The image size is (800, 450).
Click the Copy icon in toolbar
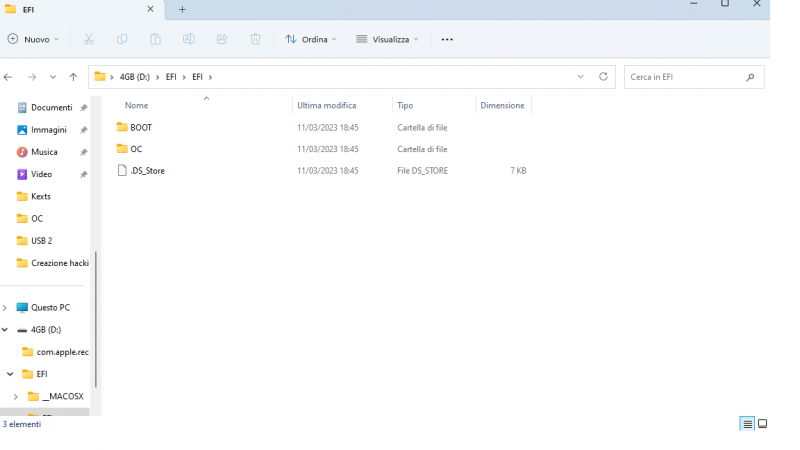(x=122, y=39)
